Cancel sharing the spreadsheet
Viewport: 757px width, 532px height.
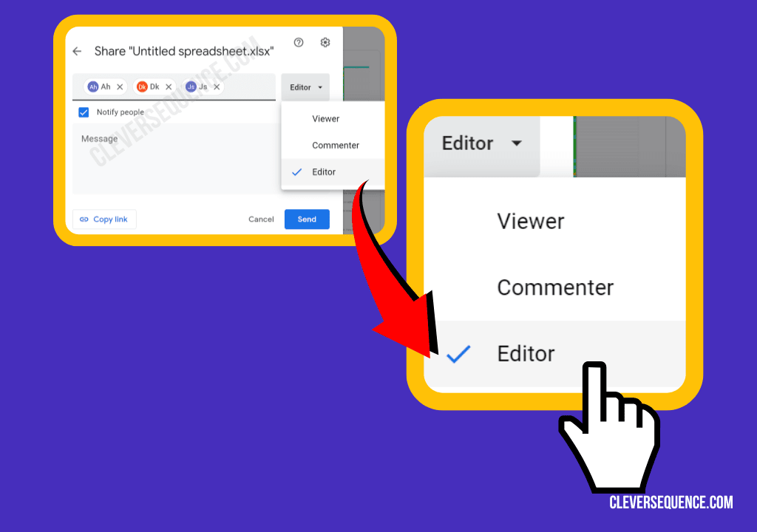261,219
